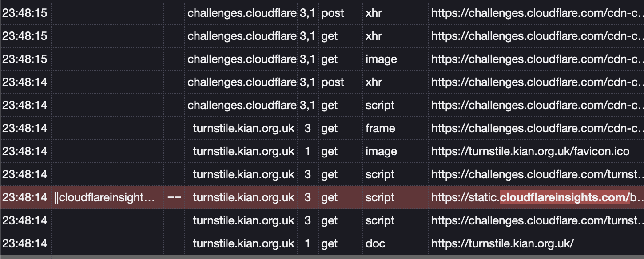This screenshot has height=259, width=644.
Task: Click the turnstile.kian.org.uk domain on frame row
Action: pyautogui.click(x=244, y=128)
